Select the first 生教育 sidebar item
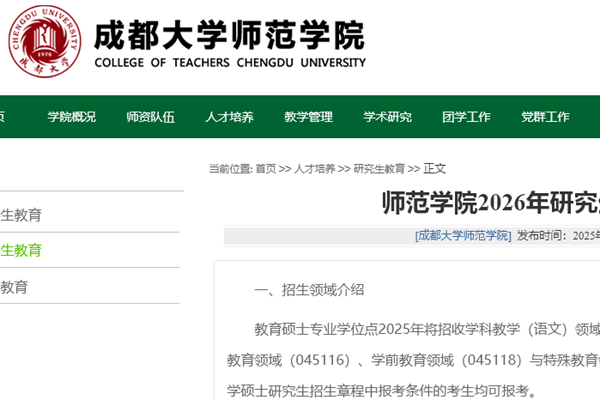The image size is (600, 400). (21, 215)
